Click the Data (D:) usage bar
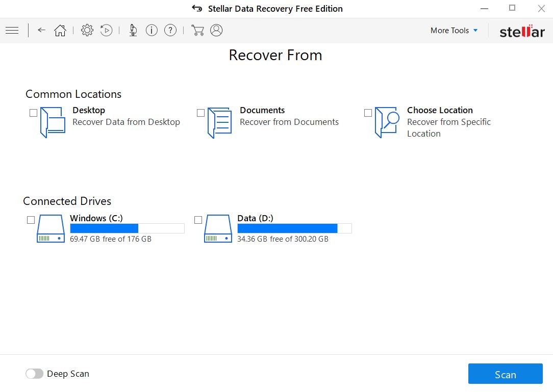 point(294,228)
